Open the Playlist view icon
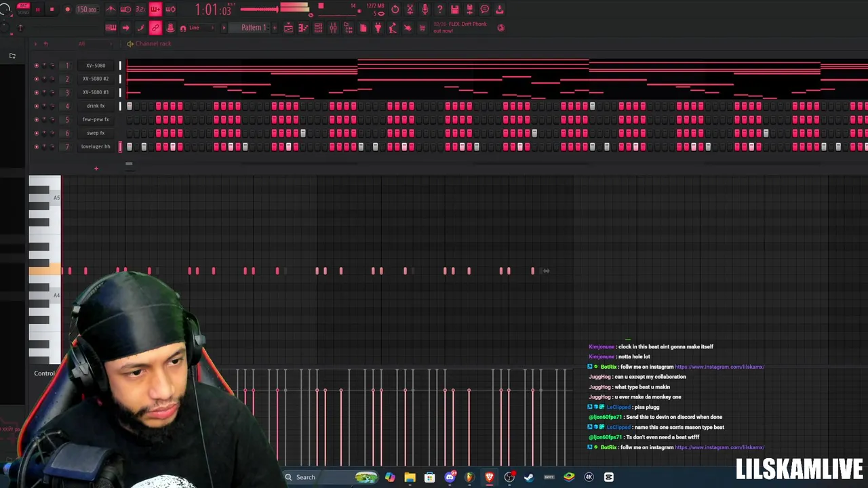 tap(288, 28)
